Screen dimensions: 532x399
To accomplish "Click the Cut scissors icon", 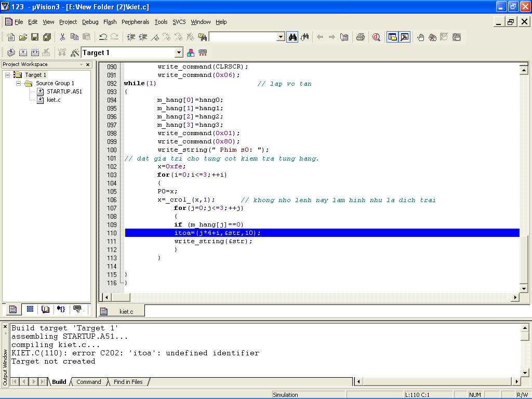I will tap(62, 37).
